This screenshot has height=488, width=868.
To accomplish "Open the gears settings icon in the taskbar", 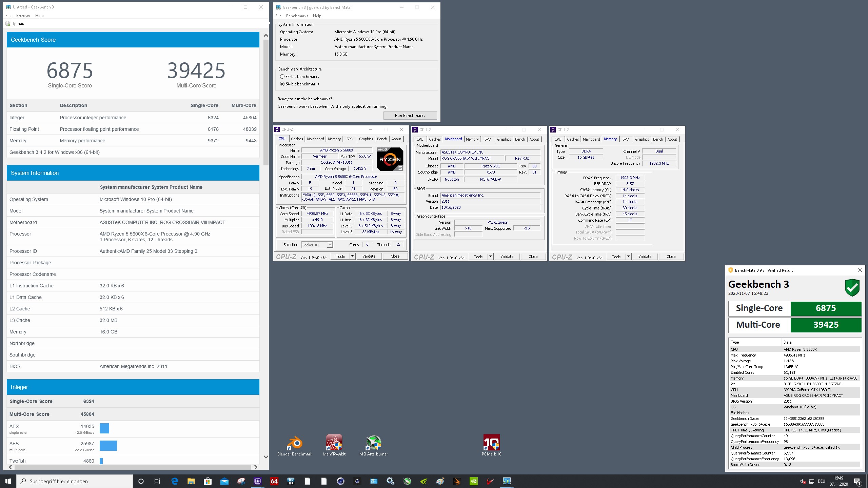I will [390, 481].
